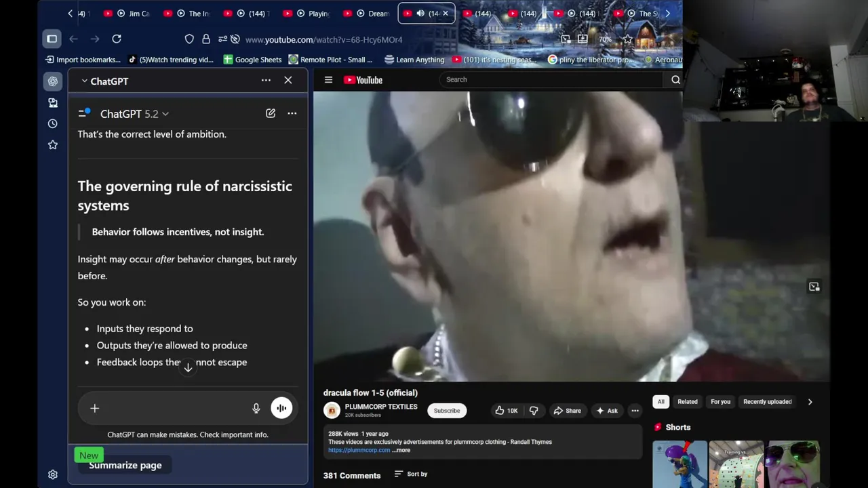Screen dimensions: 868x488
Task: Dislike the dracula flow video
Action: tap(534, 411)
